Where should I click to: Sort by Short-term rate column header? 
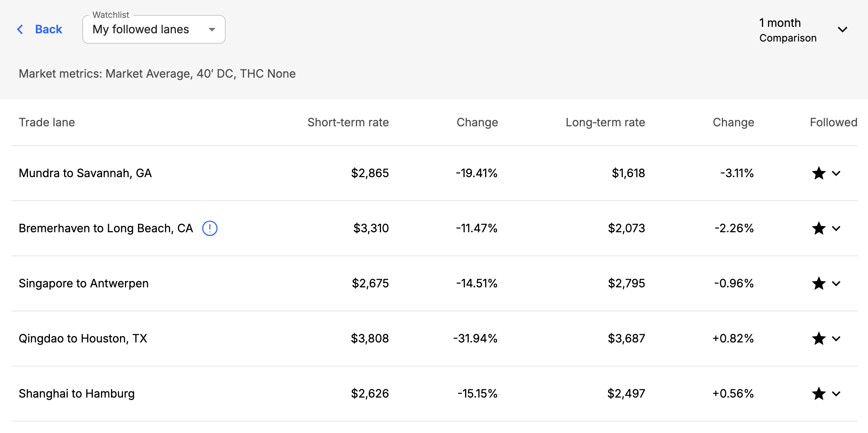pos(348,122)
